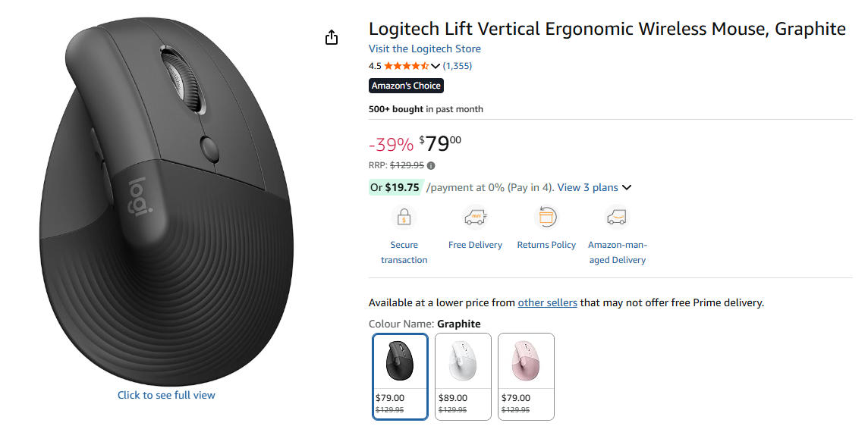Click the Free Delivery truck icon
The width and height of the screenshot is (868, 426).
(x=475, y=218)
